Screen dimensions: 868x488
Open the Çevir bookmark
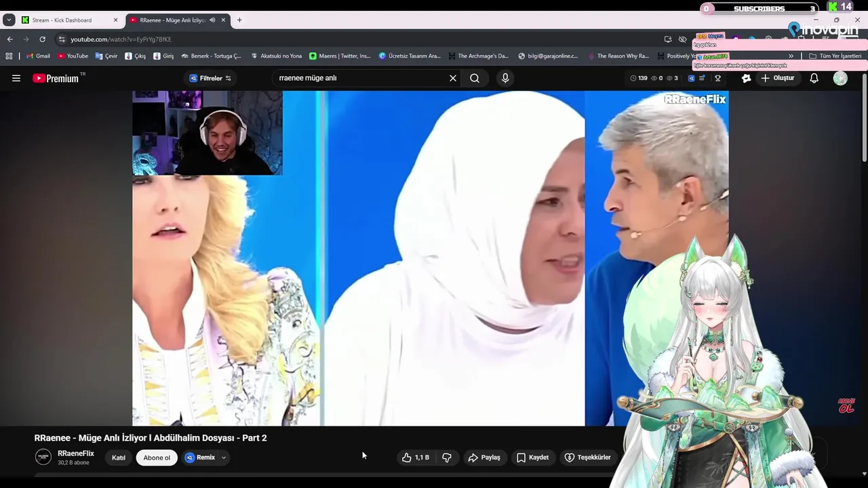click(x=106, y=56)
